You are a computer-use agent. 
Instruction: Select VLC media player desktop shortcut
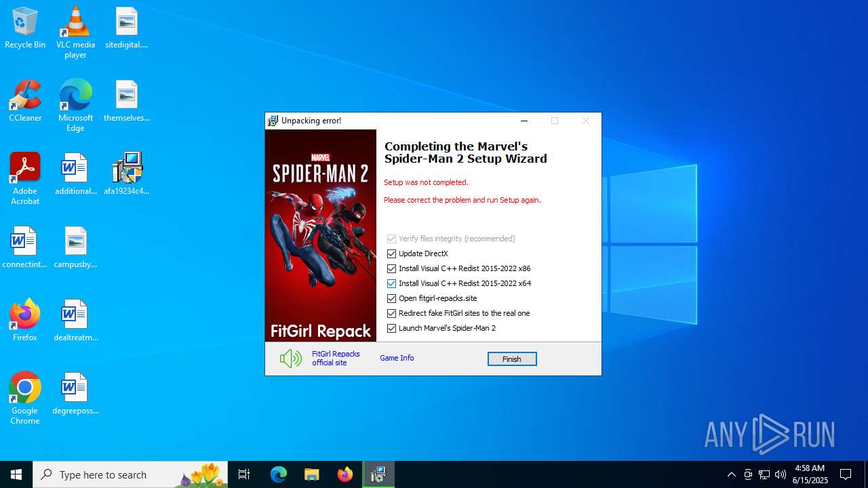click(75, 33)
